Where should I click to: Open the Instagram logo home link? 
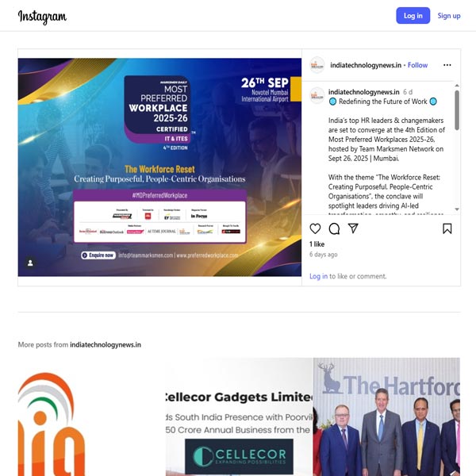(42, 17)
